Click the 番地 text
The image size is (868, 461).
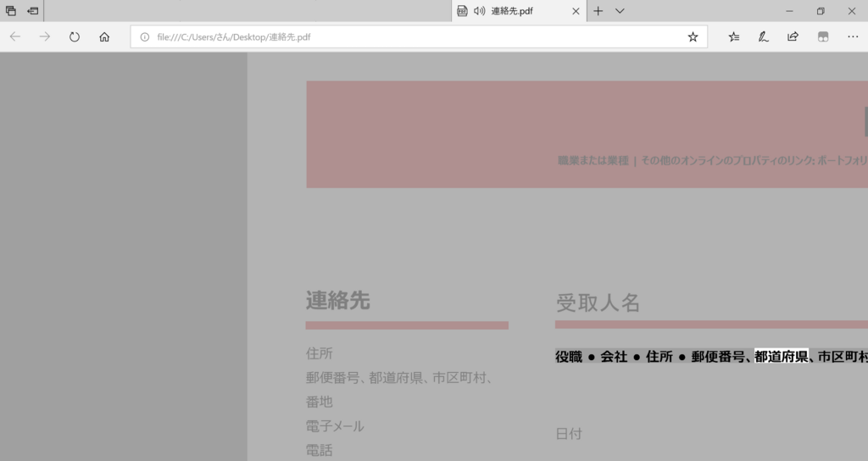coord(320,402)
